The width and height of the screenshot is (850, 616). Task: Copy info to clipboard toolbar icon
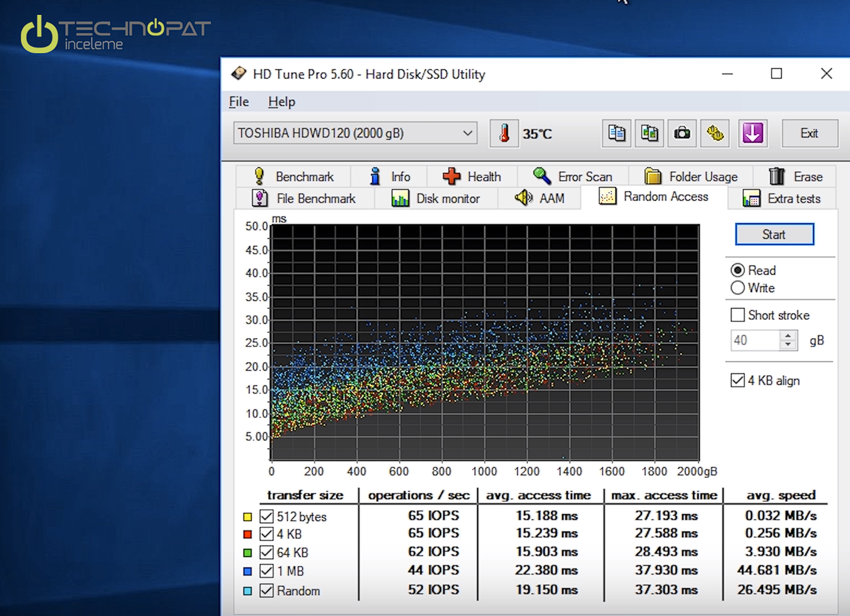tap(616, 133)
